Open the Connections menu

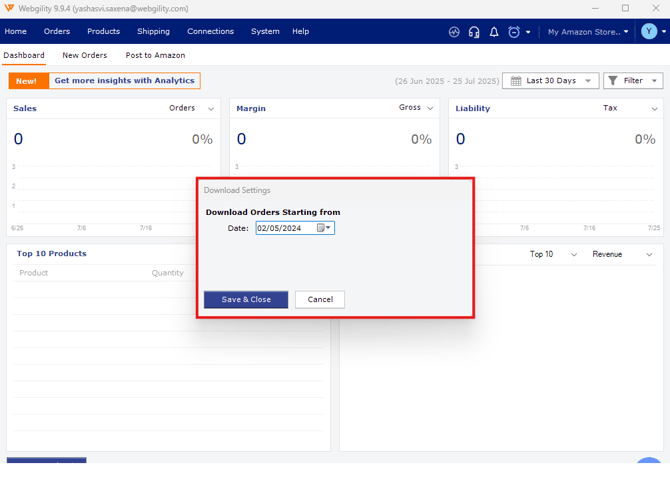click(210, 32)
